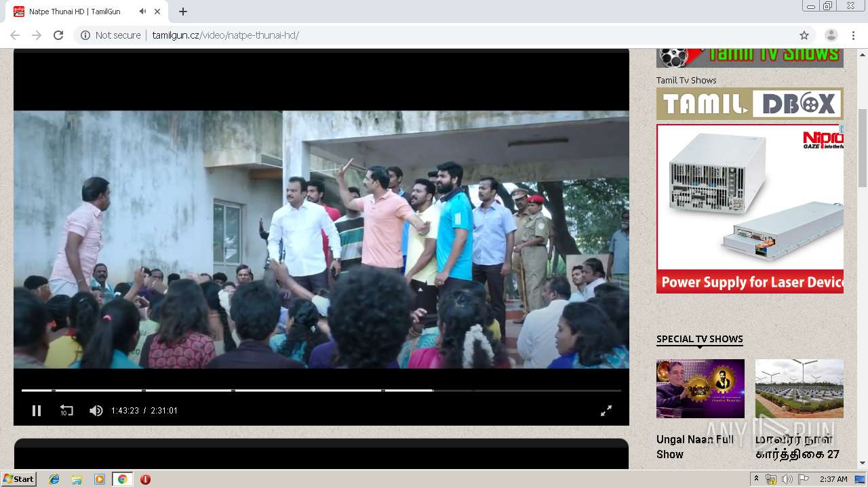
Task: Open Chrome three-dot menu
Action: pos(853,35)
